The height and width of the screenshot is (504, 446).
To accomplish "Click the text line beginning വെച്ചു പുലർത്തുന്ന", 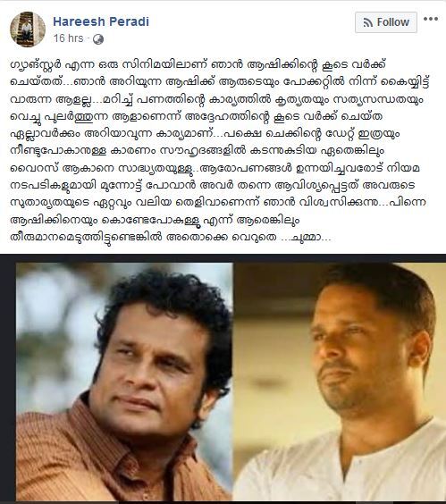I will click(x=196, y=117).
